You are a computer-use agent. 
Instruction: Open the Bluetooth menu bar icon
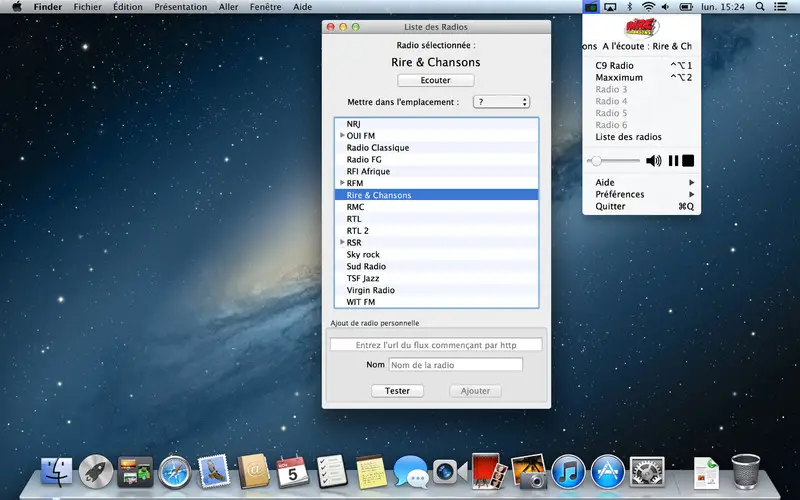pos(630,7)
